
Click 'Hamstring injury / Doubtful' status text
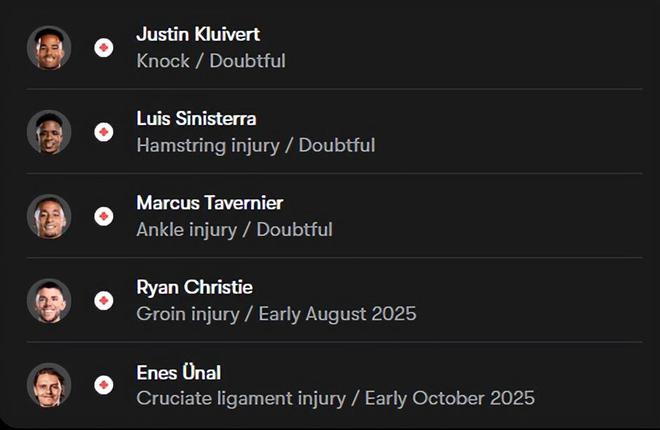[255, 145]
